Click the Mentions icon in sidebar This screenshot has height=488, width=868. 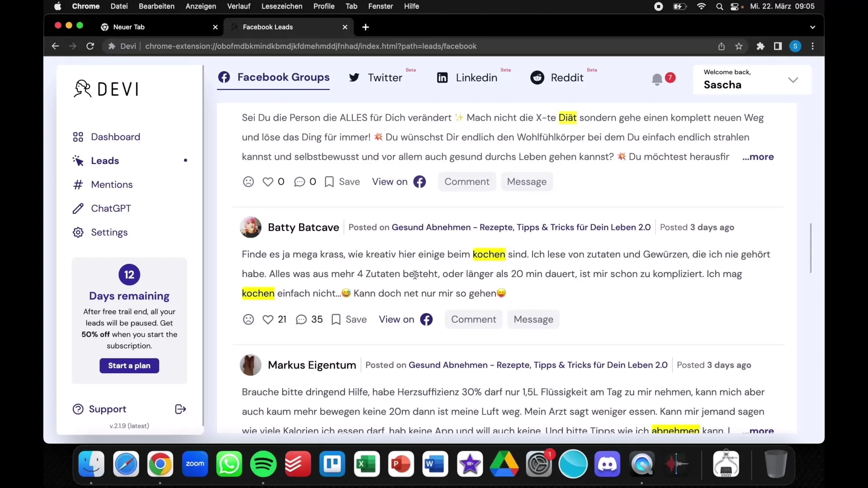(x=78, y=184)
